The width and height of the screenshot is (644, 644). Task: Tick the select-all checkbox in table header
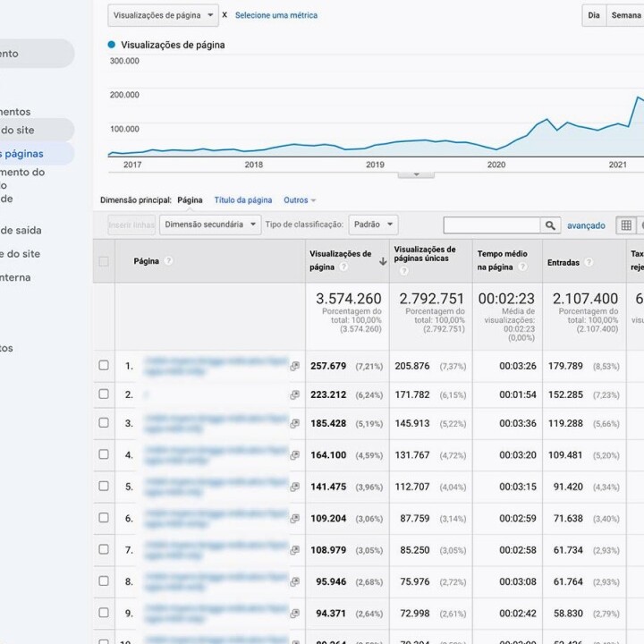click(104, 261)
